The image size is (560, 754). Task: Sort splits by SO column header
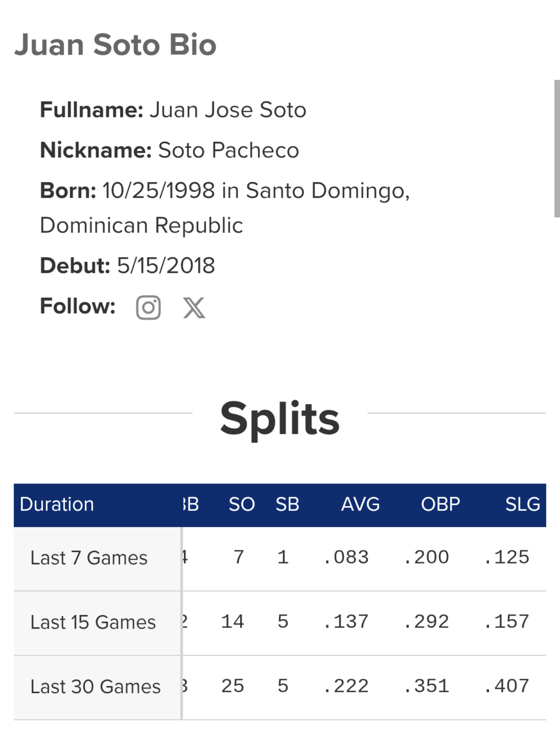pos(242,504)
